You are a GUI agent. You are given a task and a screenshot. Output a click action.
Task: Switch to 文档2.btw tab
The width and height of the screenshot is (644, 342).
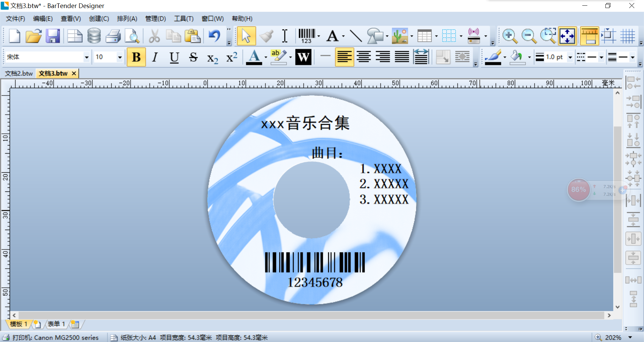19,73
